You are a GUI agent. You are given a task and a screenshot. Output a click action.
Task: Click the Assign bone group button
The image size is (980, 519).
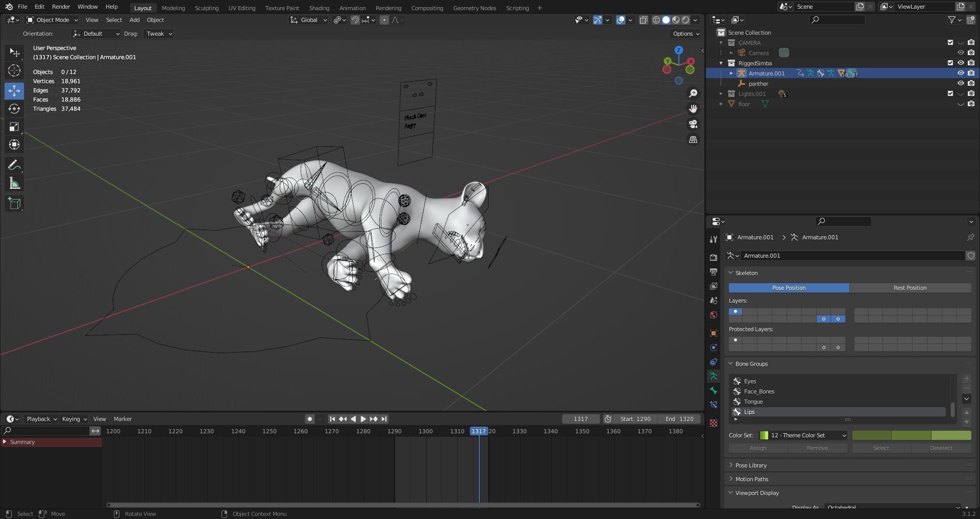758,448
